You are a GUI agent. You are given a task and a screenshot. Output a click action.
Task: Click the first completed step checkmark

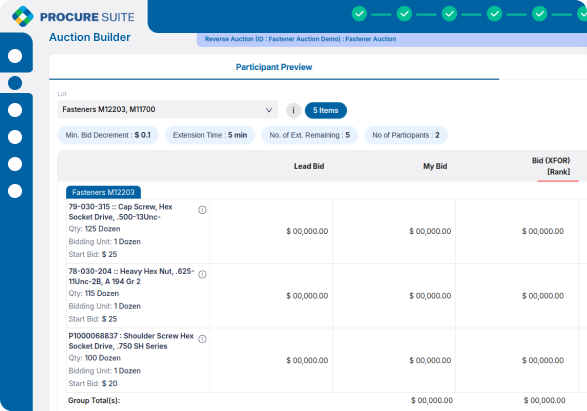click(359, 14)
